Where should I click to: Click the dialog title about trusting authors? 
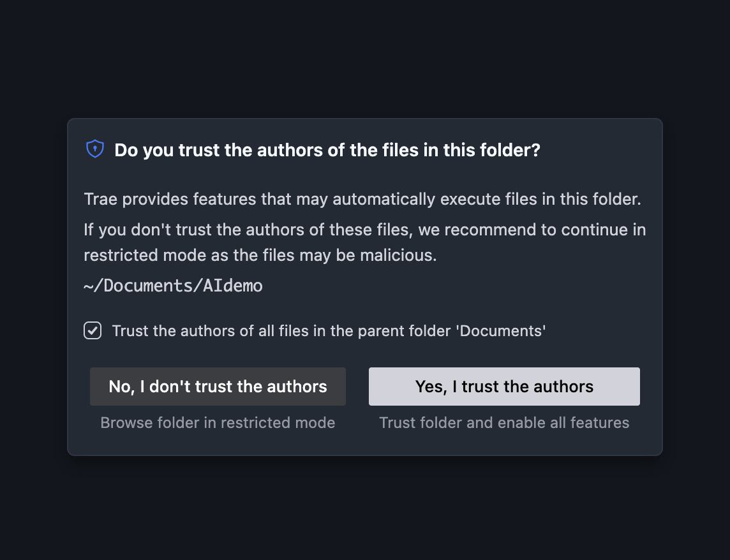[327, 150]
